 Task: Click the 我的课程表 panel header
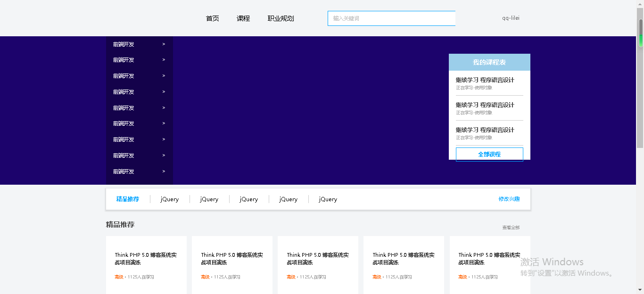pos(489,62)
